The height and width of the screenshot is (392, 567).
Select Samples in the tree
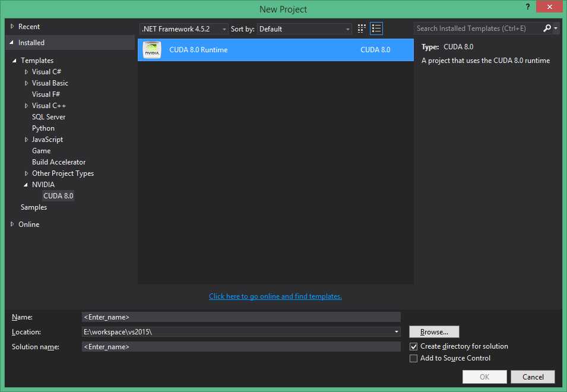coord(34,207)
